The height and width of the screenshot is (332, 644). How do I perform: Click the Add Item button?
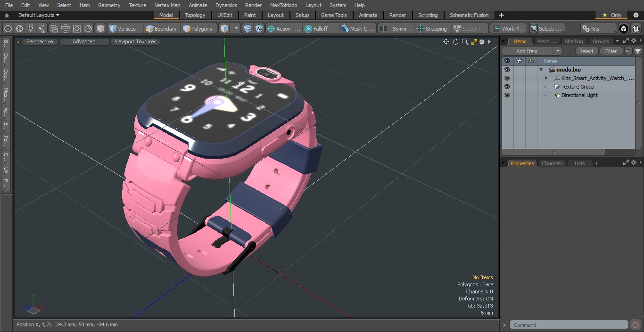click(527, 51)
